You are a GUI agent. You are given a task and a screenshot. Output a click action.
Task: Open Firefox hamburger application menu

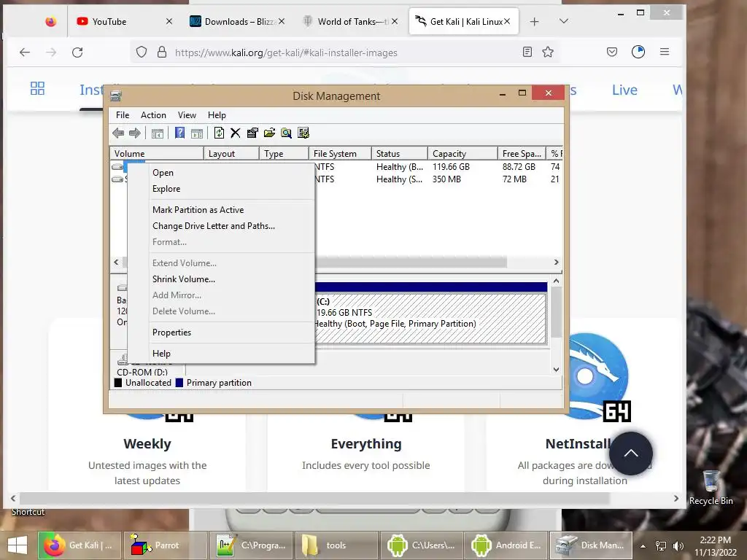(665, 52)
